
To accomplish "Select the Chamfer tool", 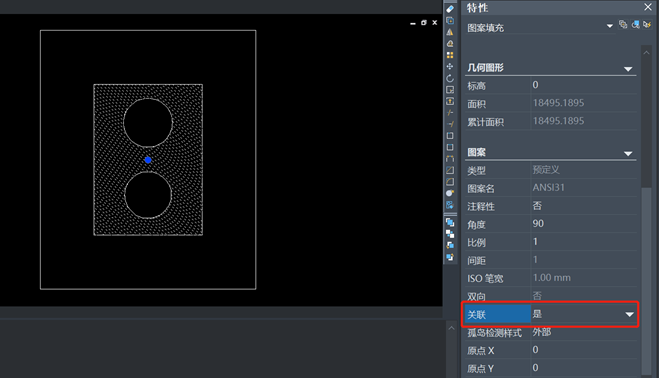I will click(x=450, y=170).
